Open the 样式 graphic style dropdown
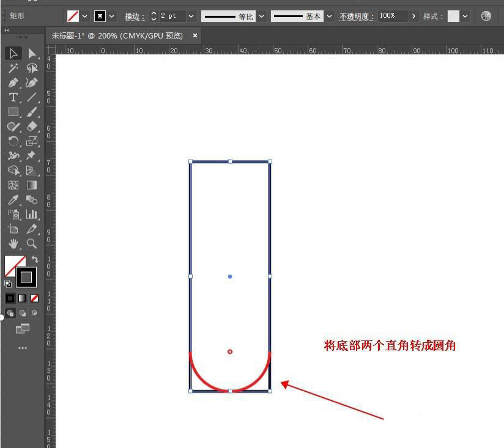Viewport: 504px width, 448px height. click(465, 16)
